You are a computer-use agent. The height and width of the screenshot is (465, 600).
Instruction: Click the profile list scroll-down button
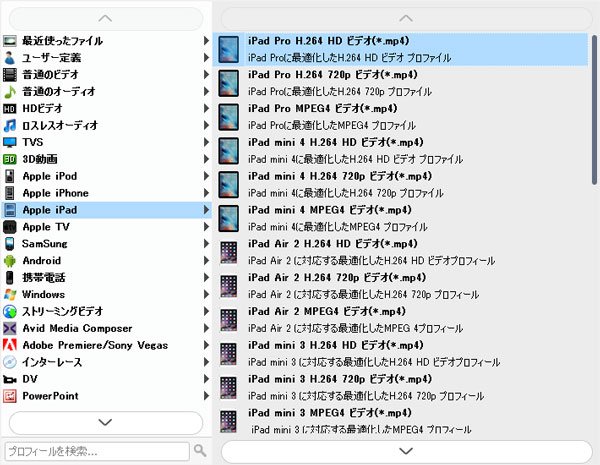pyautogui.click(x=406, y=451)
